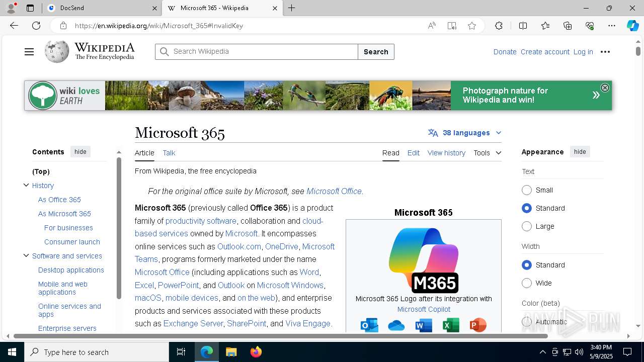This screenshot has width=644, height=362.
Task: Open the 38 languages dropdown
Action: [x=465, y=133]
